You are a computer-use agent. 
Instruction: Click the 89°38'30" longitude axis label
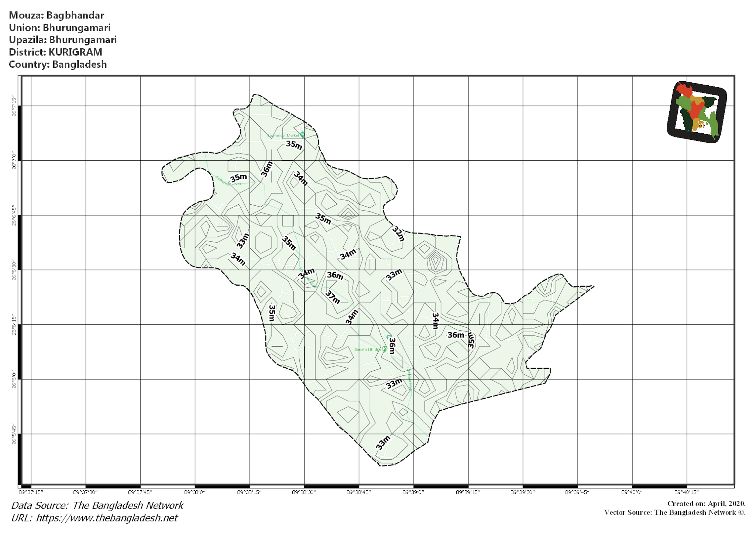tap(305, 492)
